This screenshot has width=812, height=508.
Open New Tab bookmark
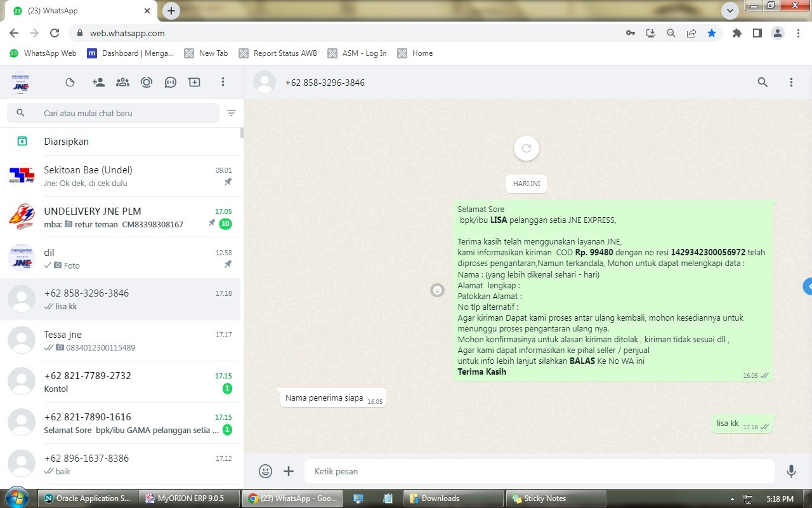tap(206, 53)
